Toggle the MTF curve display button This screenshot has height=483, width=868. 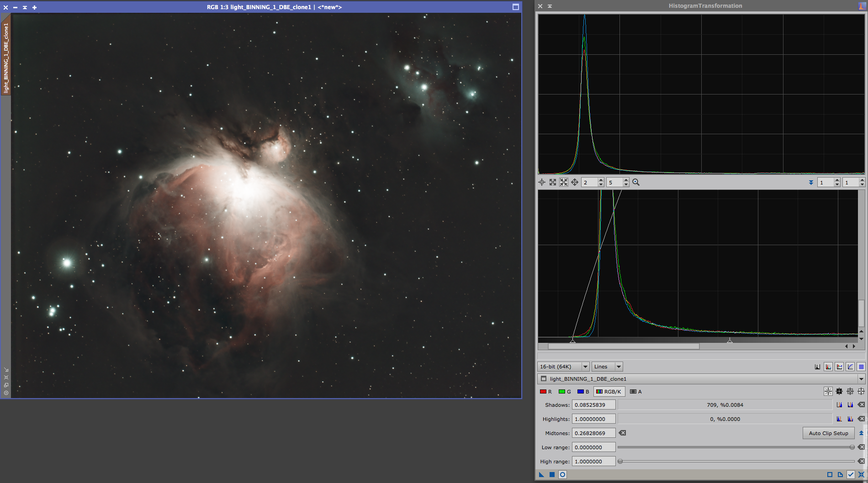click(850, 367)
